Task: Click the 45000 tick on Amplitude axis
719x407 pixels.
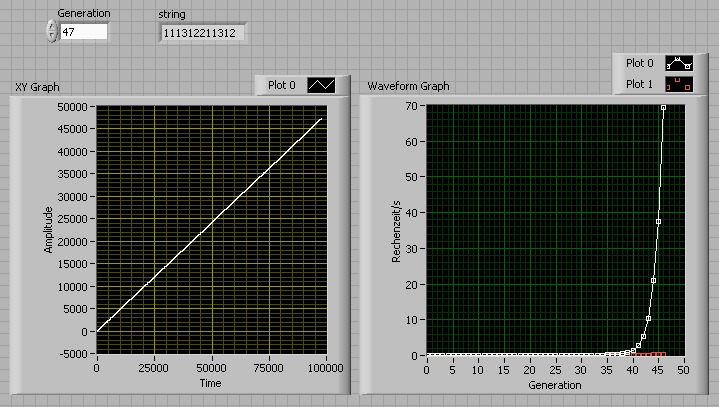Action: (x=72, y=129)
